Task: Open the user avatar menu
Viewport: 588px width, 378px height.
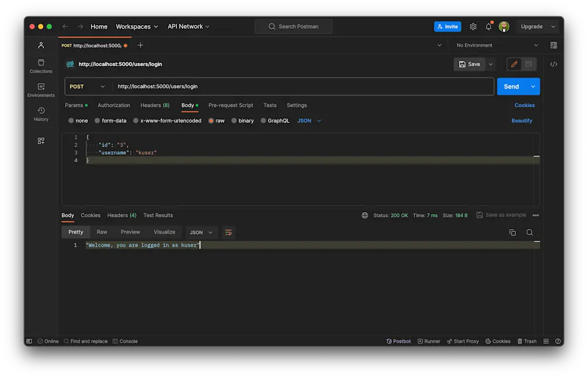Action: [x=504, y=26]
